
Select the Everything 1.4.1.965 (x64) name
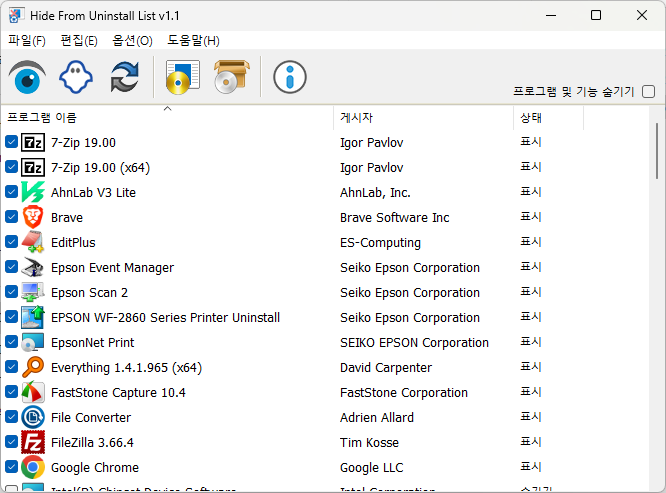[126, 367]
